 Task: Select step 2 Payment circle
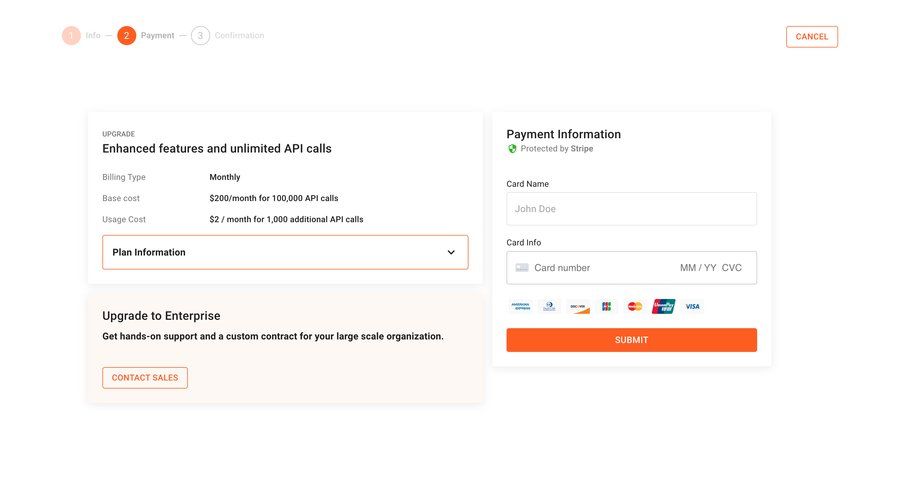coord(126,36)
